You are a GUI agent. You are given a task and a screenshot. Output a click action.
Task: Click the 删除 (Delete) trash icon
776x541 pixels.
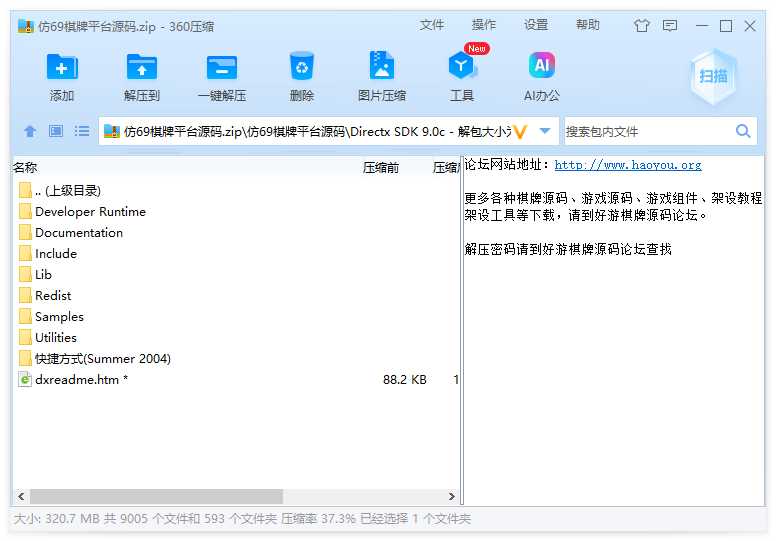tap(301, 66)
